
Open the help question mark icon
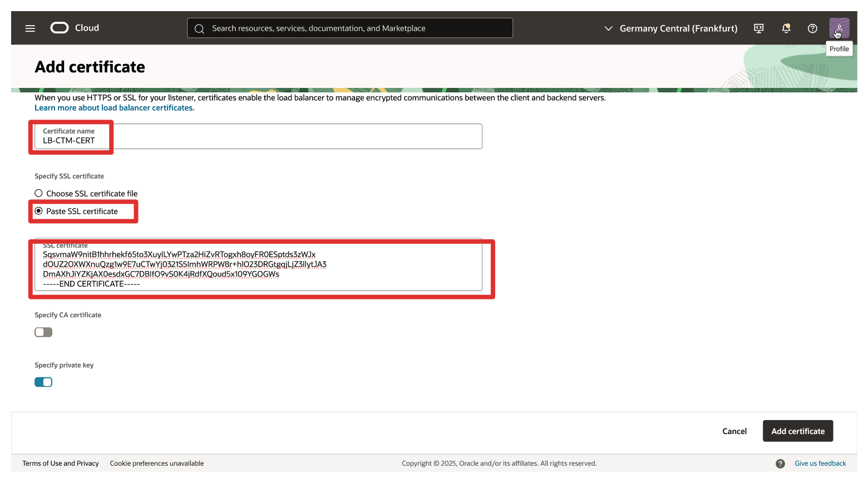tap(812, 28)
